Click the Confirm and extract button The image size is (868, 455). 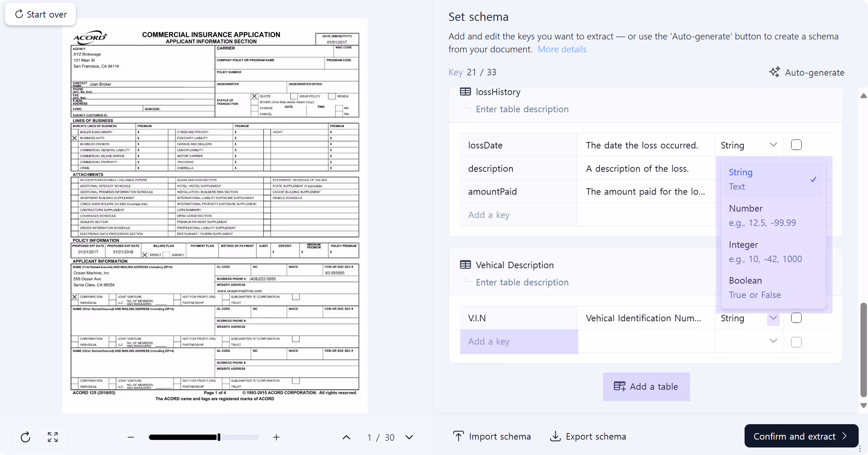coord(801,436)
